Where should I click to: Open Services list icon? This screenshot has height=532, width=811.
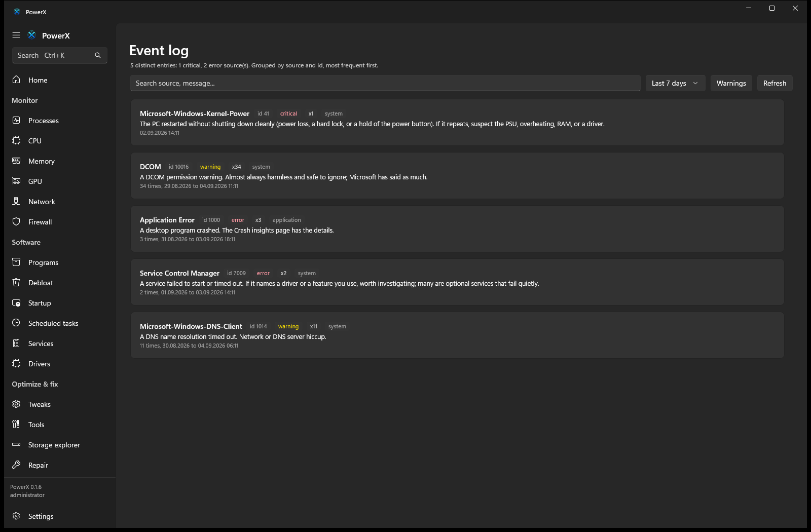pos(16,343)
